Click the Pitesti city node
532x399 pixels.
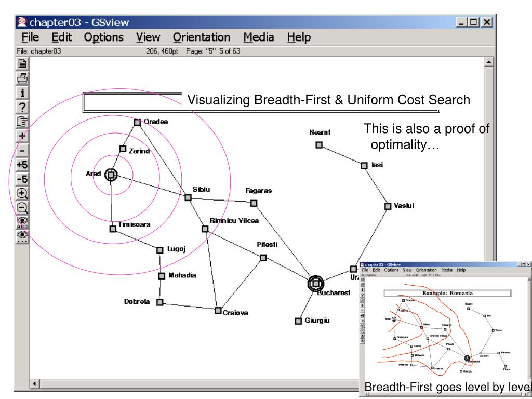263,258
